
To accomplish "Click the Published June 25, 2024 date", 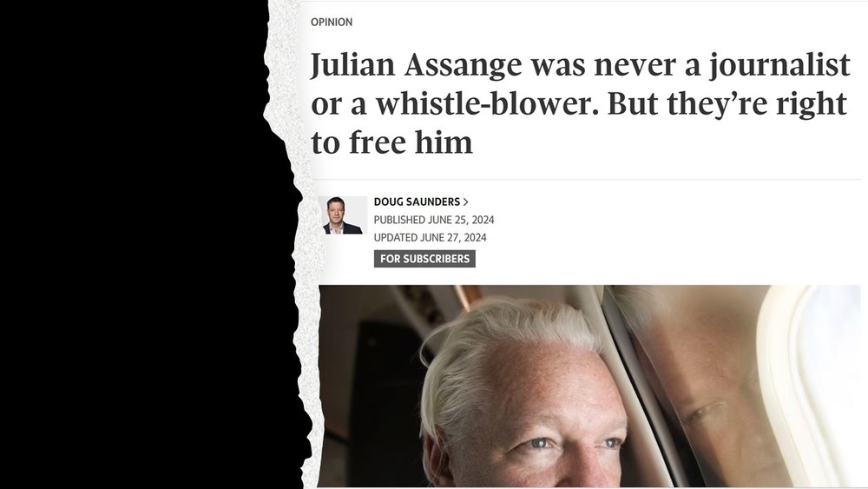I will click(434, 220).
